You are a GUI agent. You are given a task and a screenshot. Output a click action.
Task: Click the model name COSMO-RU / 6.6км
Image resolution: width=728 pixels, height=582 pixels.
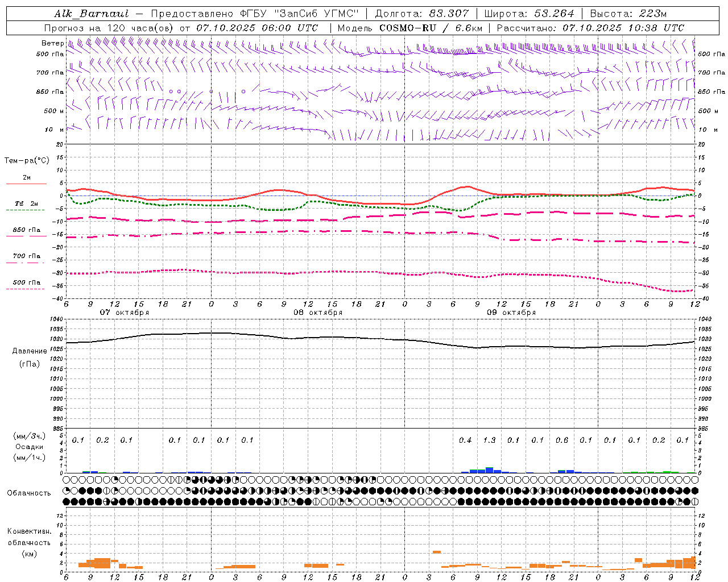tap(431, 28)
